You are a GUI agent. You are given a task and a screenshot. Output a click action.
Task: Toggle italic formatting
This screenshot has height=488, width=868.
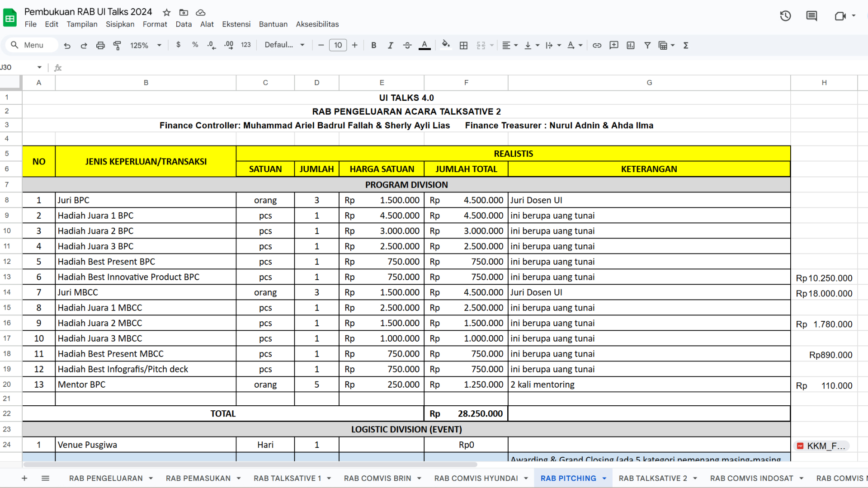pyautogui.click(x=391, y=45)
